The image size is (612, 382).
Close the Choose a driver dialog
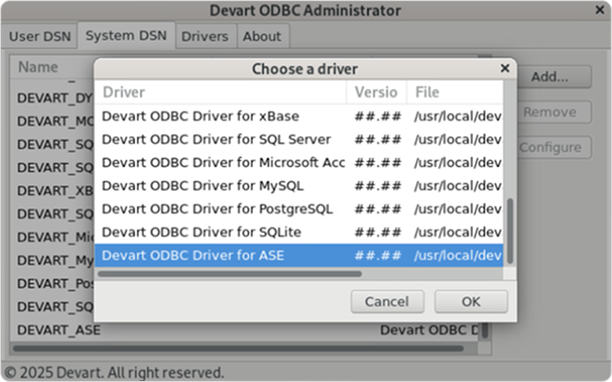(505, 68)
